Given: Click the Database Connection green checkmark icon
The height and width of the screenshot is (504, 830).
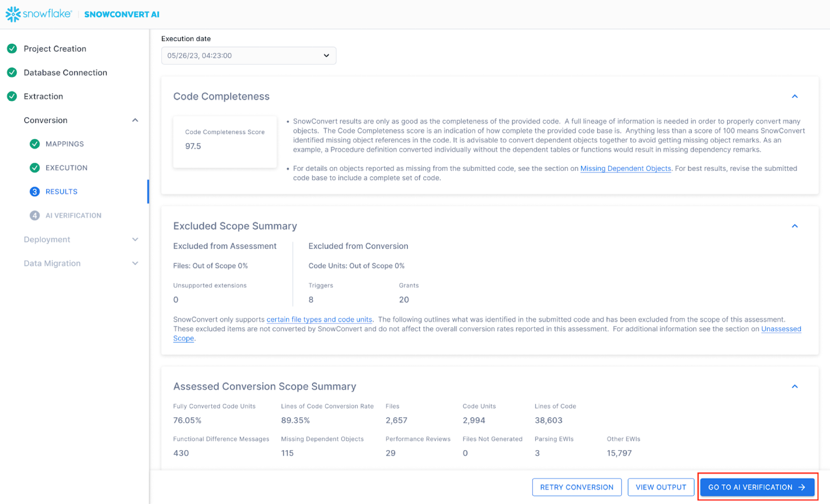Looking at the screenshot, I should [x=12, y=73].
